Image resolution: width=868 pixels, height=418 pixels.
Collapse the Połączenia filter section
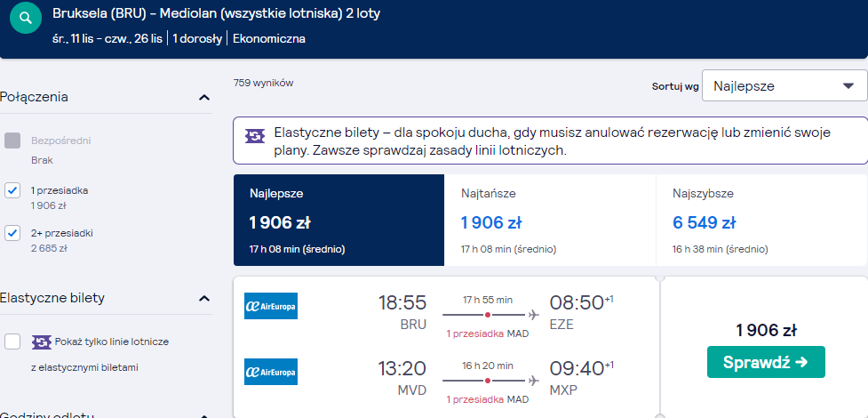(x=204, y=98)
